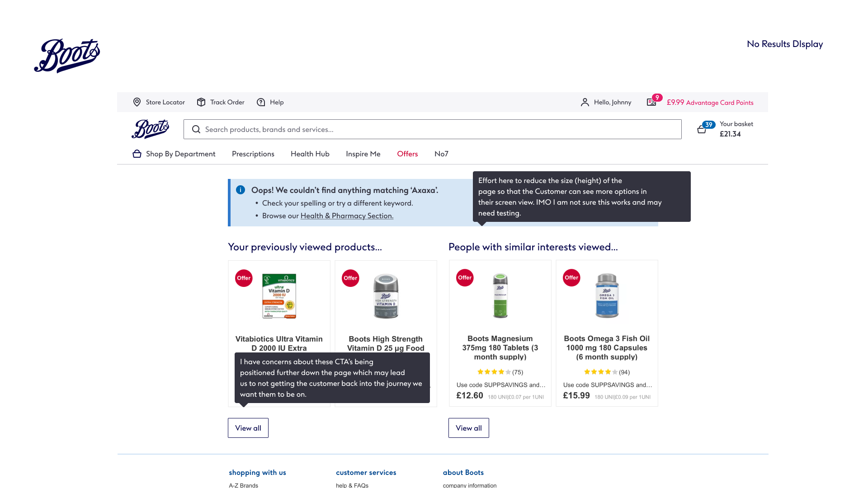The width and height of the screenshot is (868, 488).
Task: Click the Store Locator pin icon
Action: (x=137, y=102)
